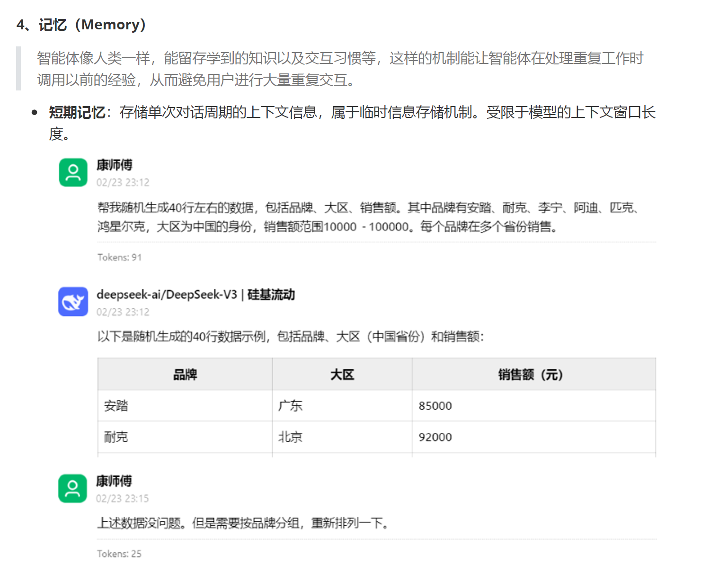
Task: Click the username "康师傅" above timestamp 02/23 23:15
Action: [x=114, y=481]
